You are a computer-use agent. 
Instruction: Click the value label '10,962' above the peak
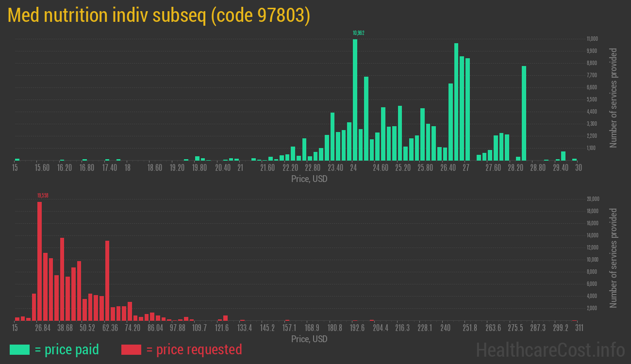pyautogui.click(x=358, y=33)
